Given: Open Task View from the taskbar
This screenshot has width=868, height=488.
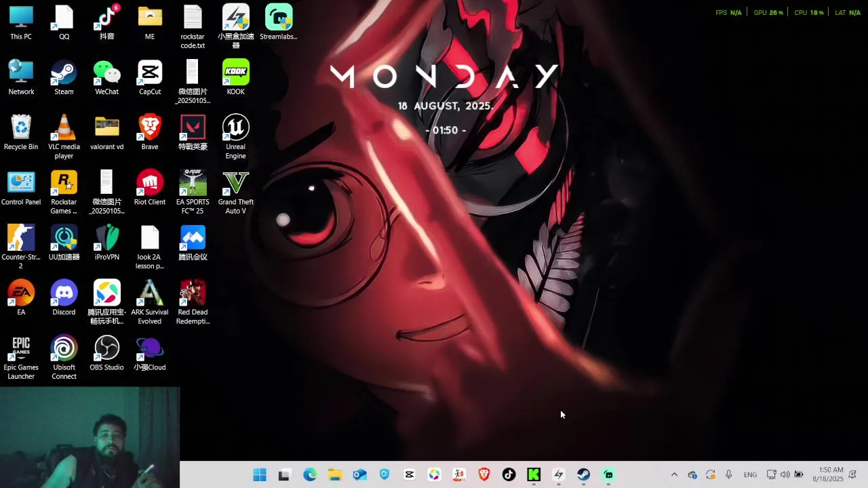Looking at the screenshot, I should point(284,475).
